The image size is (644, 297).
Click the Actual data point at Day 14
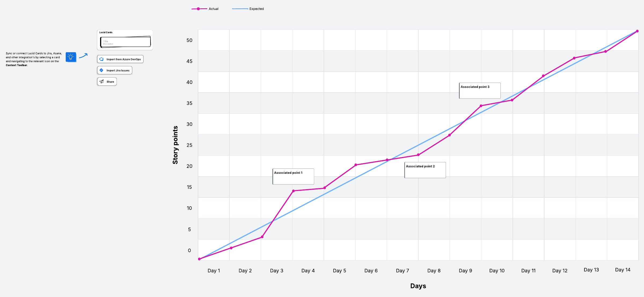click(637, 31)
